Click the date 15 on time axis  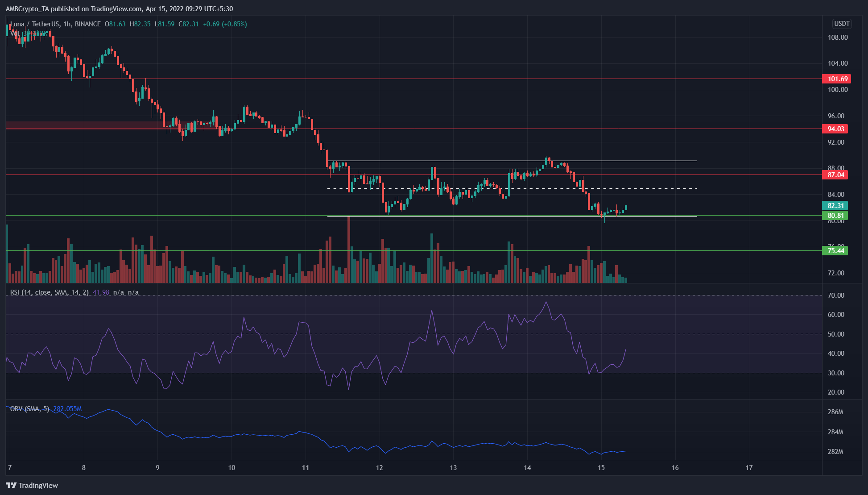coord(601,468)
